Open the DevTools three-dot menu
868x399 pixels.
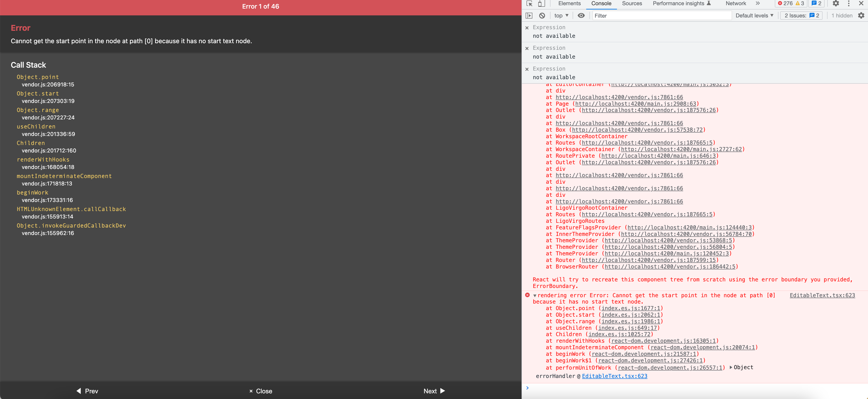click(849, 4)
